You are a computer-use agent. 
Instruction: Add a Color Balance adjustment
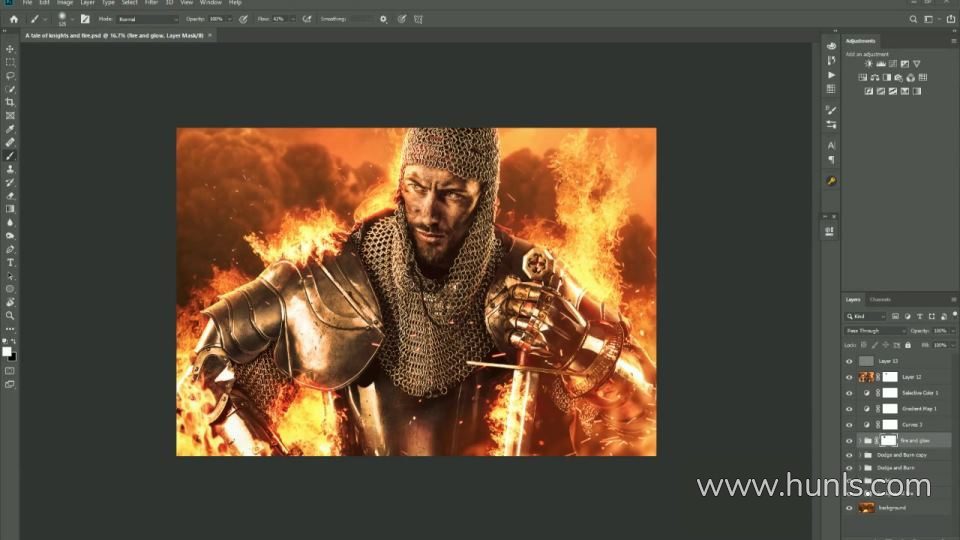[875, 78]
